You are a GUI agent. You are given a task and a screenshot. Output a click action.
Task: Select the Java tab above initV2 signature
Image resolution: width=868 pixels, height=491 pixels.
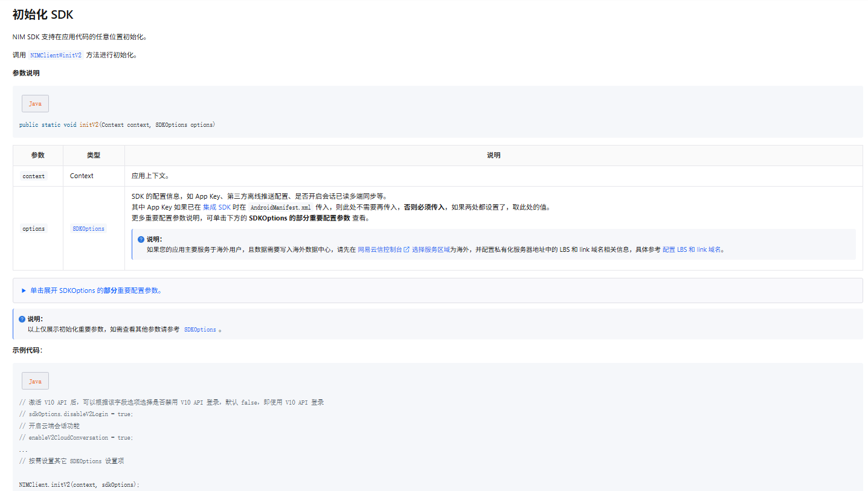coord(35,103)
